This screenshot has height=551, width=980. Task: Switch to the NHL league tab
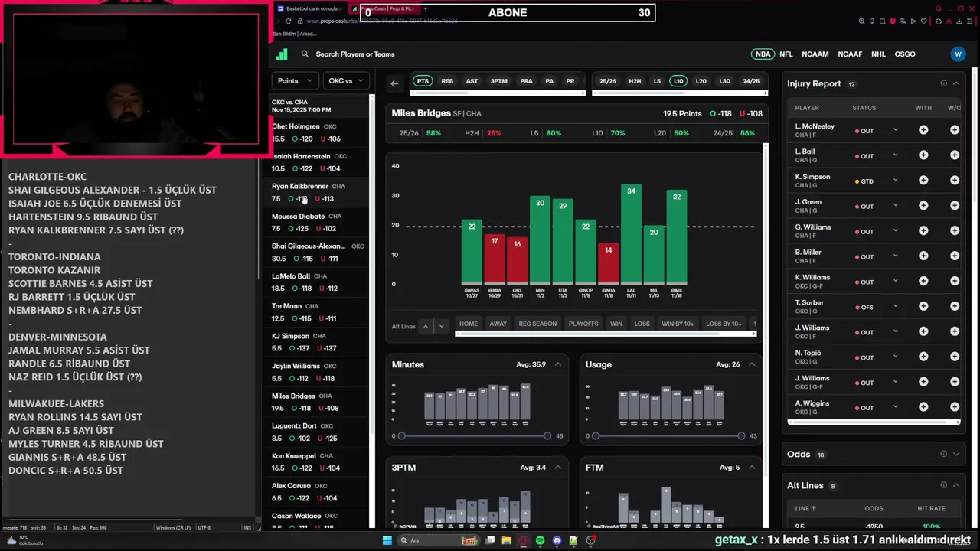(x=878, y=54)
